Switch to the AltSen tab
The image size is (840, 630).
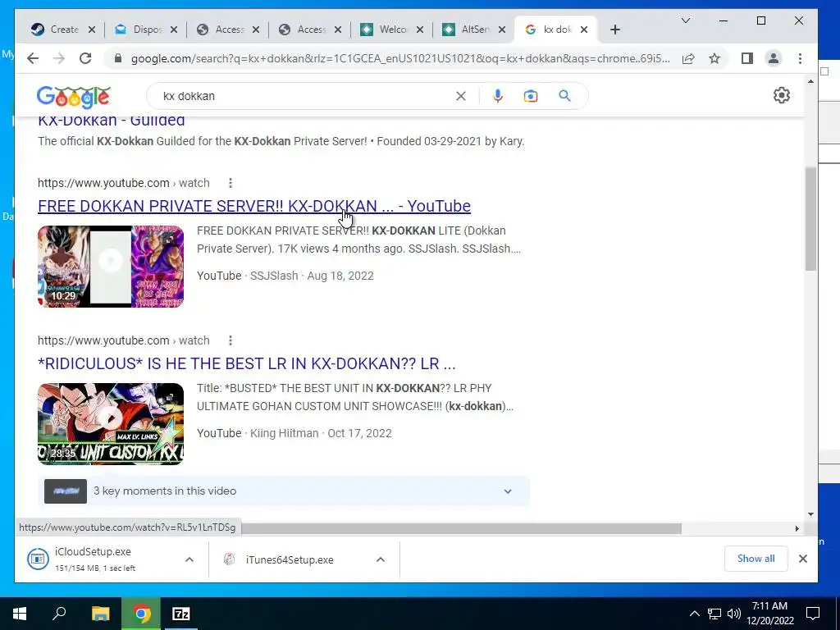[472, 30]
